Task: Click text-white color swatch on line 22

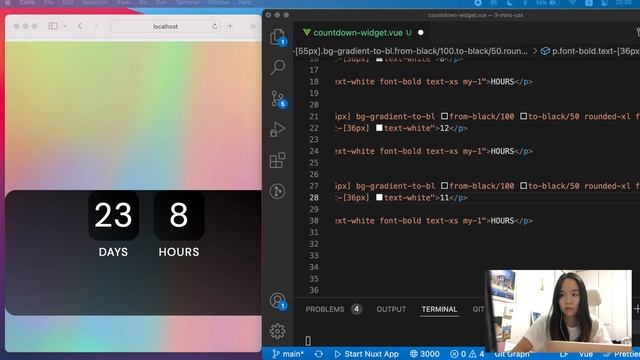Action: point(379,128)
